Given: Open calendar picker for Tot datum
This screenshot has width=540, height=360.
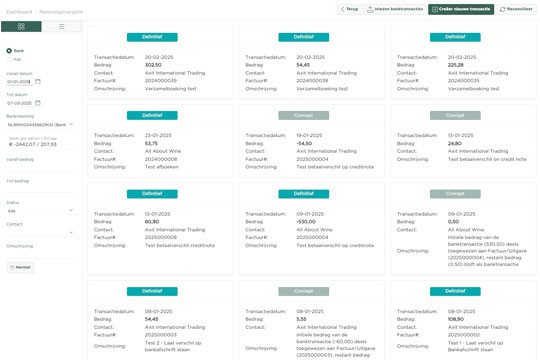Looking at the screenshot, I should click(38, 103).
